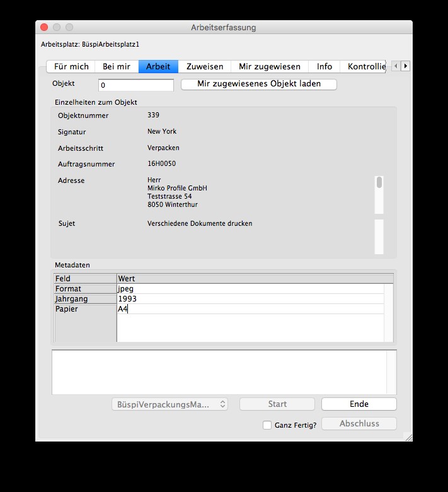Select the Zuweisen tab
The width and height of the screenshot is (448, 492).
[x=205, y=66]
